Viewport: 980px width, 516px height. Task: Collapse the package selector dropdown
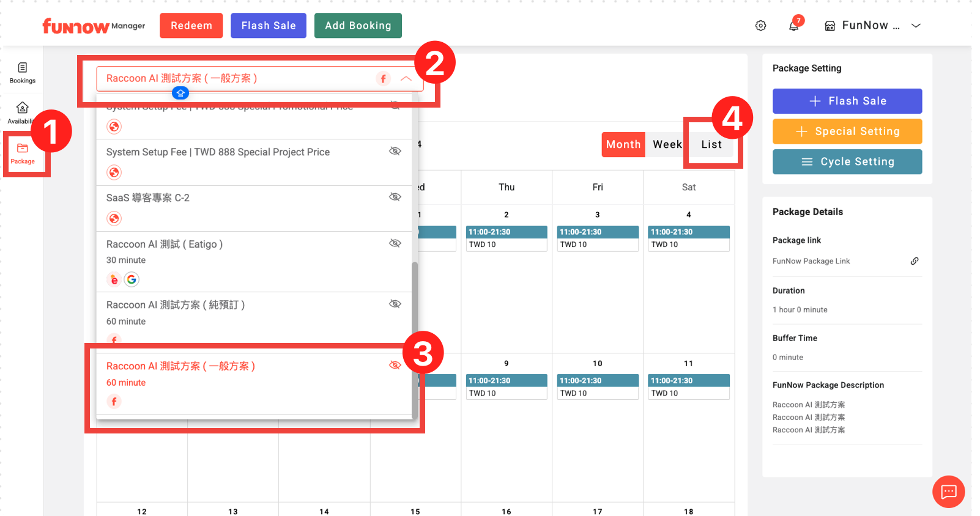coord(406,78)
